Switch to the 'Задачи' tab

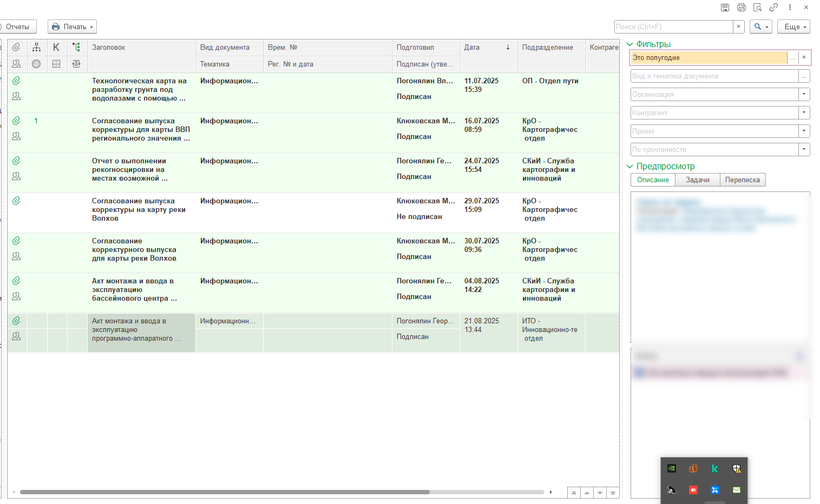coord(697,180)
